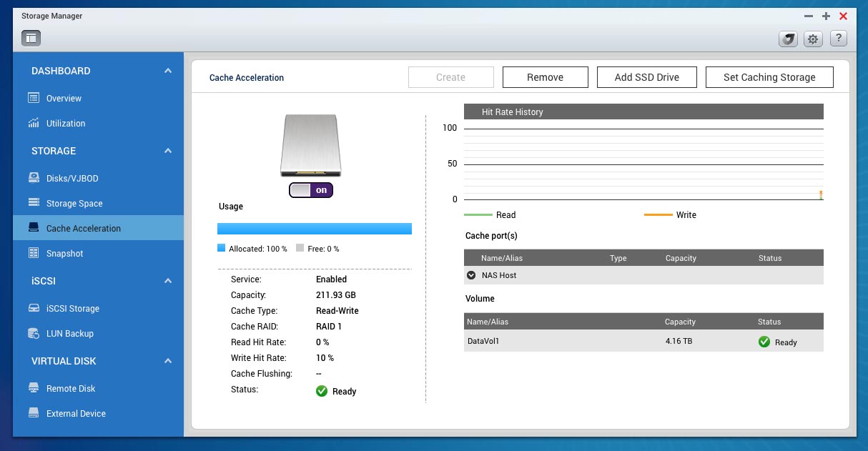The height and width of the screenshot is (451, 868).
Task: Click the Remove button
Action: [546, 77]
